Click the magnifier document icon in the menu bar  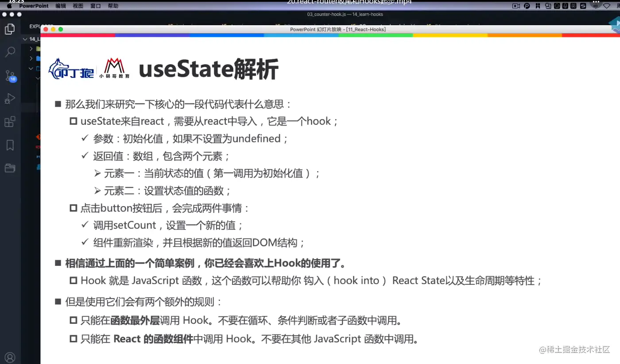pyautogui.click(x=548, y=6)
